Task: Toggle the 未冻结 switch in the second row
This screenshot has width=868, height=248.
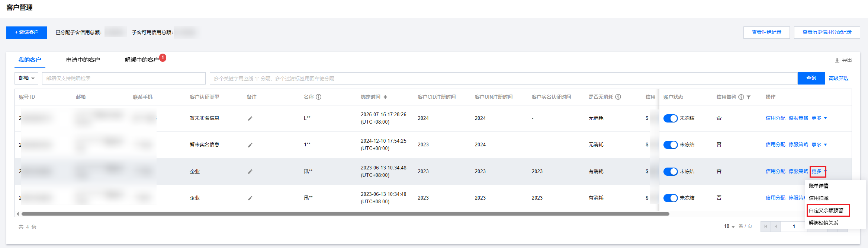Action: [x=671, y=145]
